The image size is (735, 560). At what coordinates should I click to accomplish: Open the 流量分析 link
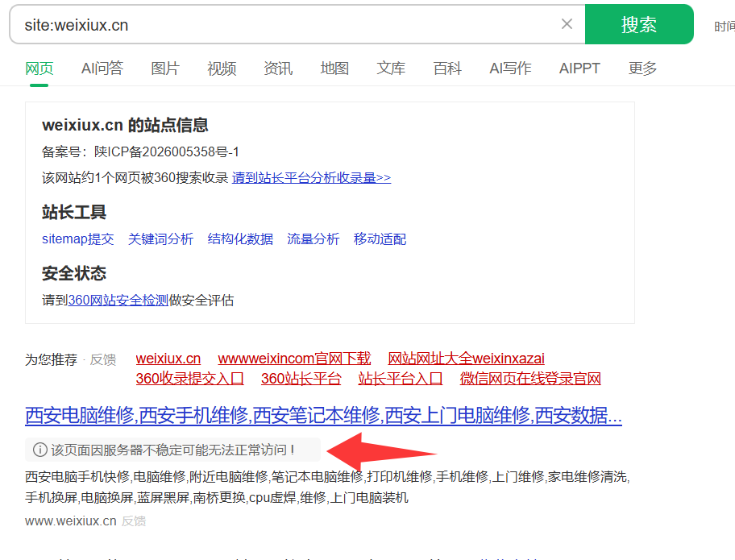314,239
